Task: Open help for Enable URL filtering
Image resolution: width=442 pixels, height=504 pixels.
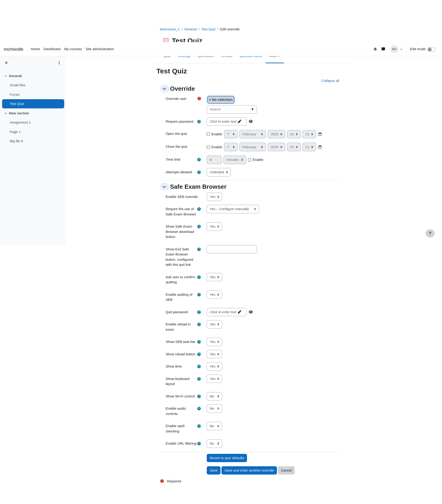Action: [199, 444]
